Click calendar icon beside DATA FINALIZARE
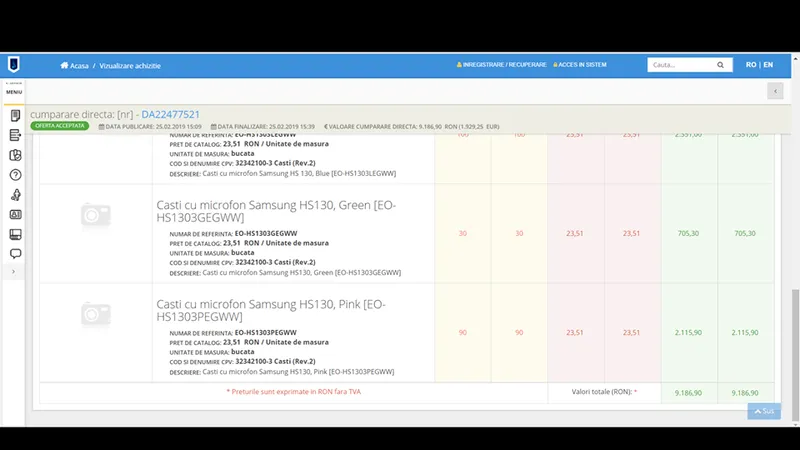The height and width of the screenshot is (450, 800). click(214, 127)
